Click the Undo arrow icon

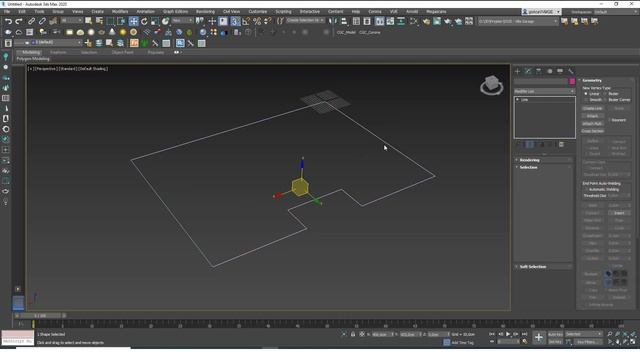point(8,21)
